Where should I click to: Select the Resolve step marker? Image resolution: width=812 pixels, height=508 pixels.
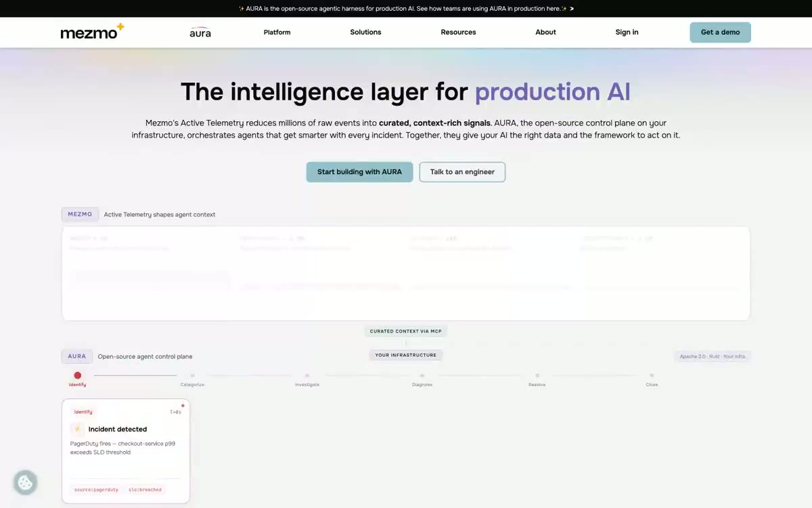click(x=537, y=375)
